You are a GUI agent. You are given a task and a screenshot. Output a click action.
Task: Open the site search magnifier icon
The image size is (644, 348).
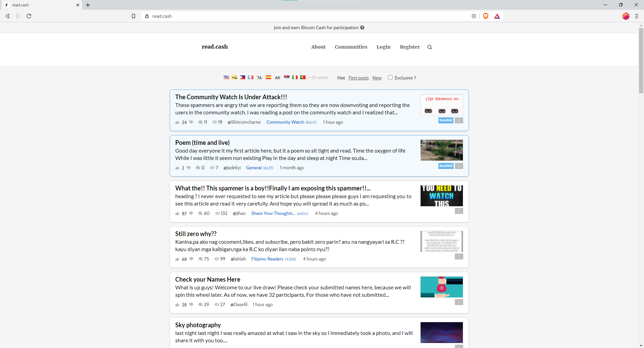pyautogui.click(x=430, y=47)
